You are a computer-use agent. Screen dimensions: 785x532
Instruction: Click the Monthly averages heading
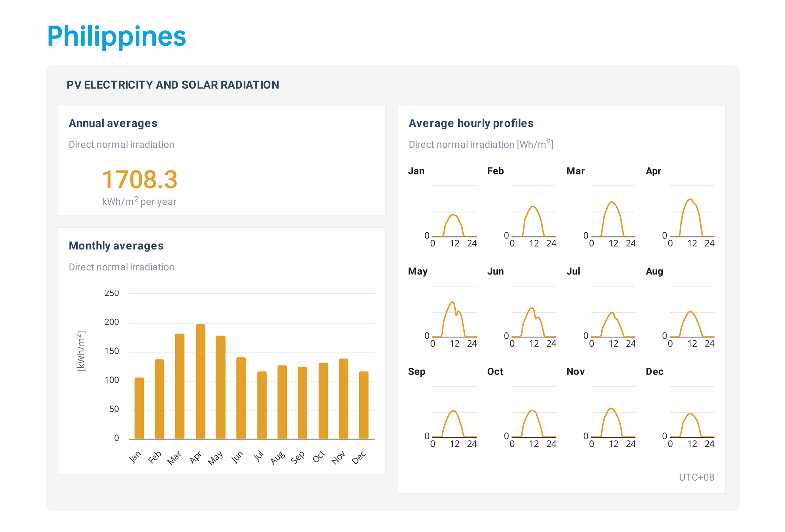pos(116,246)
